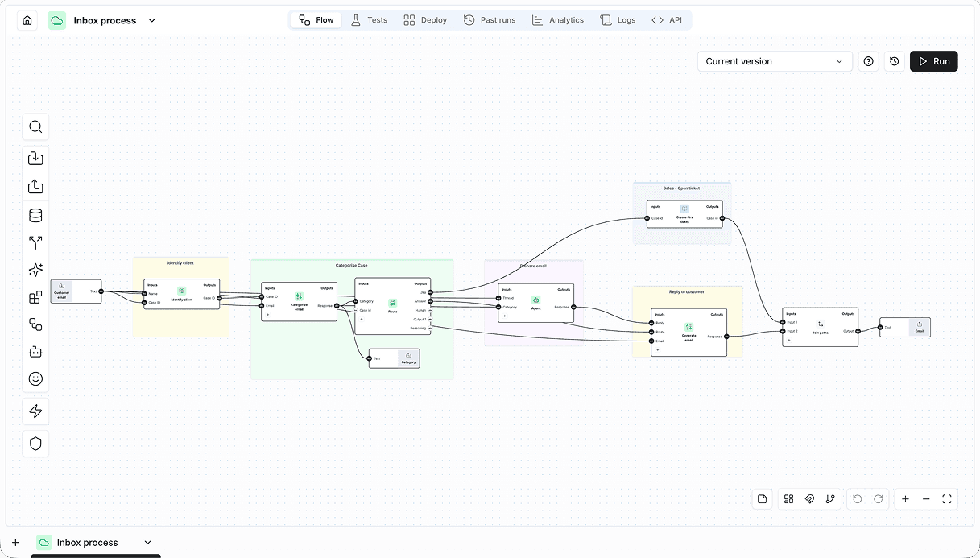Screen dimensions: 980x558
Task: Select the Create Jira ticket node
Action: (x=684, y=213)
